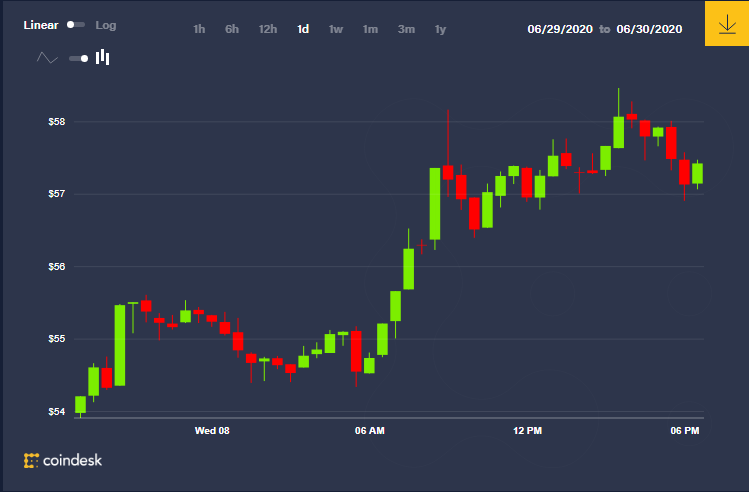Select the line chart icon

pyautogui.click(x=47, y=58)
